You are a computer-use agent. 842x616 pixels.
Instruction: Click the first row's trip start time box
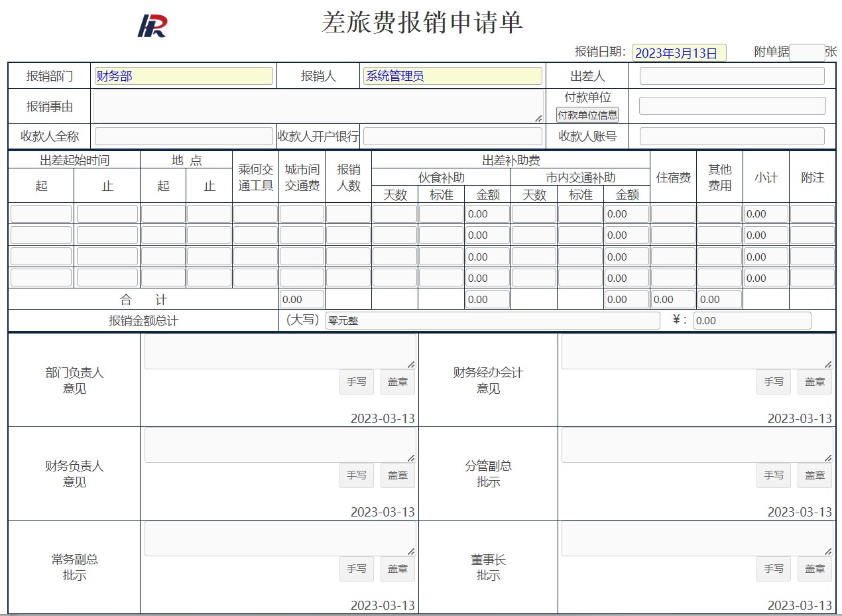click(x=41, y=214)
